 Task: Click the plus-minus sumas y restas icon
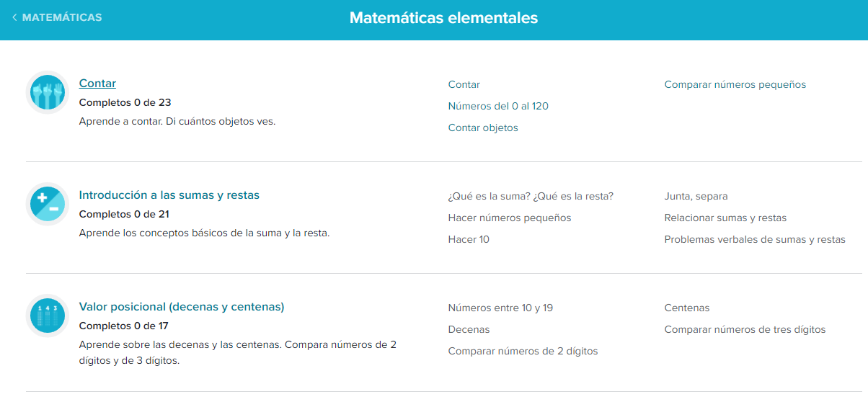[48, 204]
